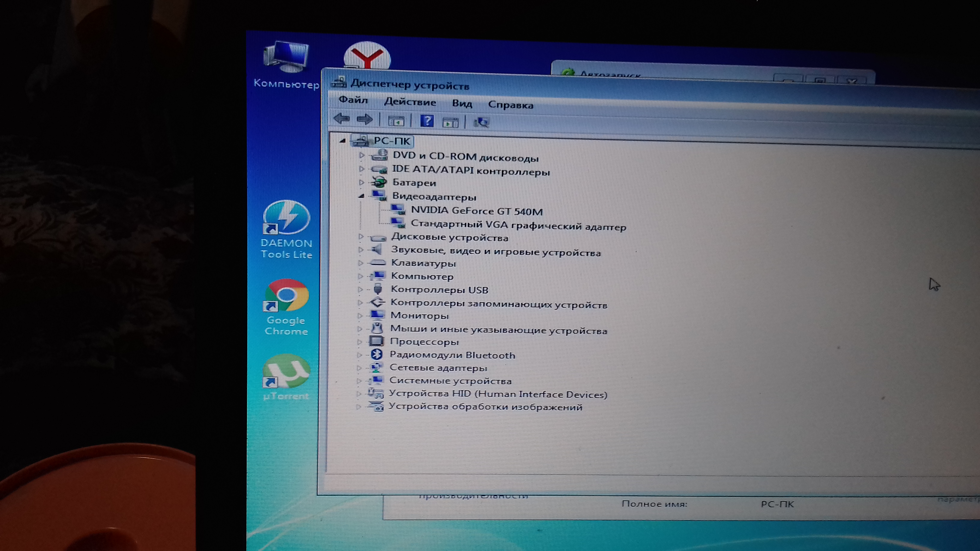Expand the Сетевые адаптеры category
Viewport: 980px width, 551px height.
click(359, 368)
